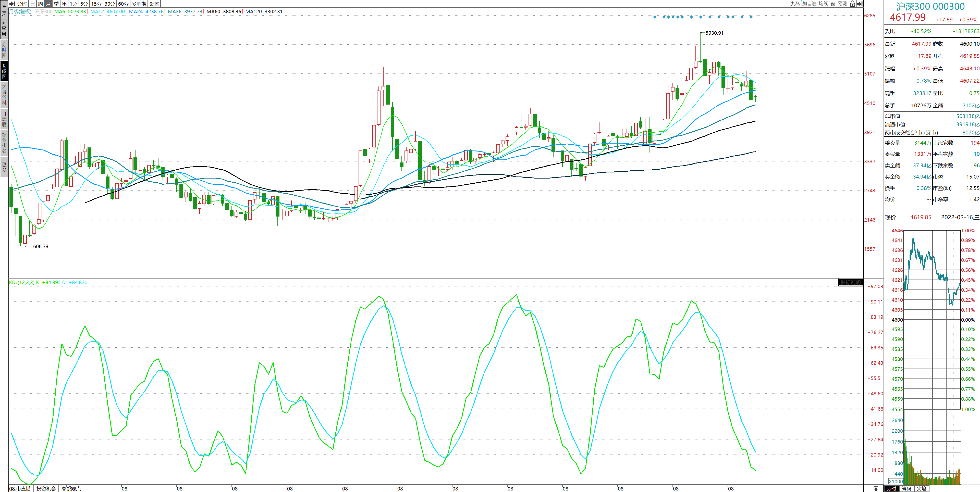
Task: Click the jump-to-start arrow icon at top left
Action: pyautogui.click(x=12, y=4)
